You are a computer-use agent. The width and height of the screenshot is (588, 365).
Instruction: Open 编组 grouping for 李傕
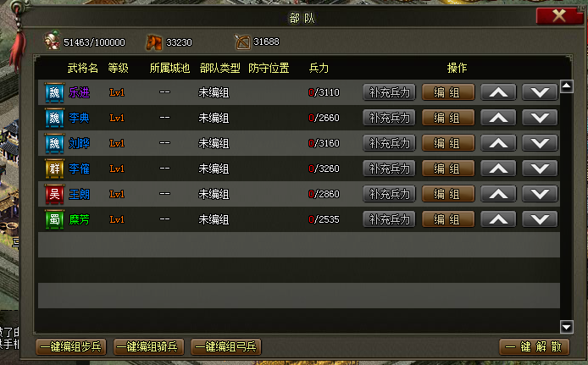click(448, 169)
